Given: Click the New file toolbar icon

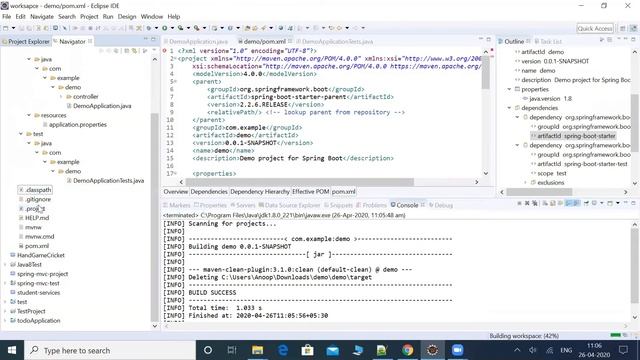Looking at the screenshot, I should pos(6,28).
